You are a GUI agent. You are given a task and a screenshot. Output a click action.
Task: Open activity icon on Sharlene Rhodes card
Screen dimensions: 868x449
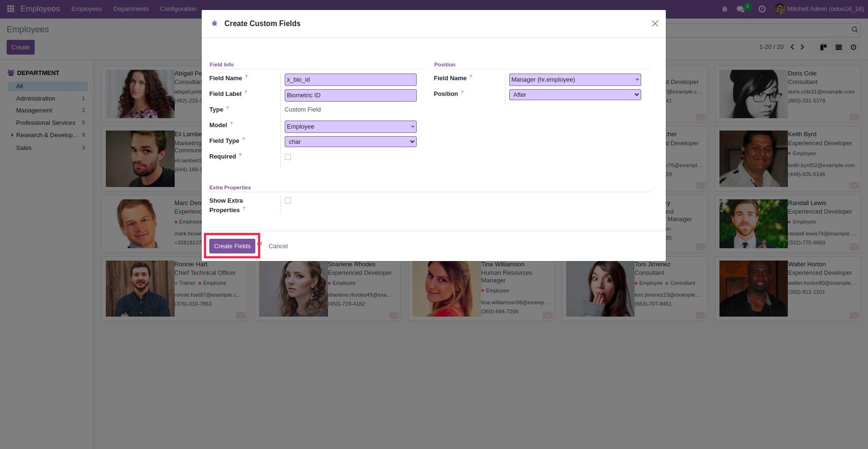tap(394, 315)
